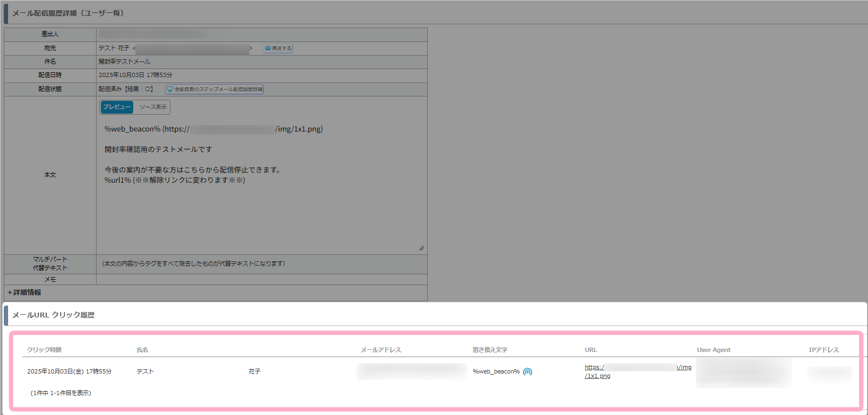Click the メールURL クリック履歴 section heading
This screenshot has height=415, width=868.
pyautogui.click(x=53, y=315)
